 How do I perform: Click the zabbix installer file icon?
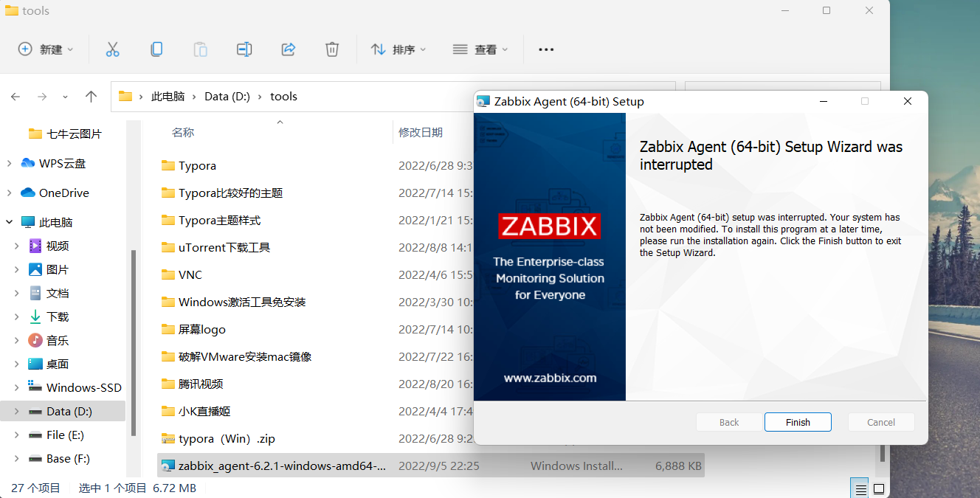pyautogui.click(x=168, y=466)
